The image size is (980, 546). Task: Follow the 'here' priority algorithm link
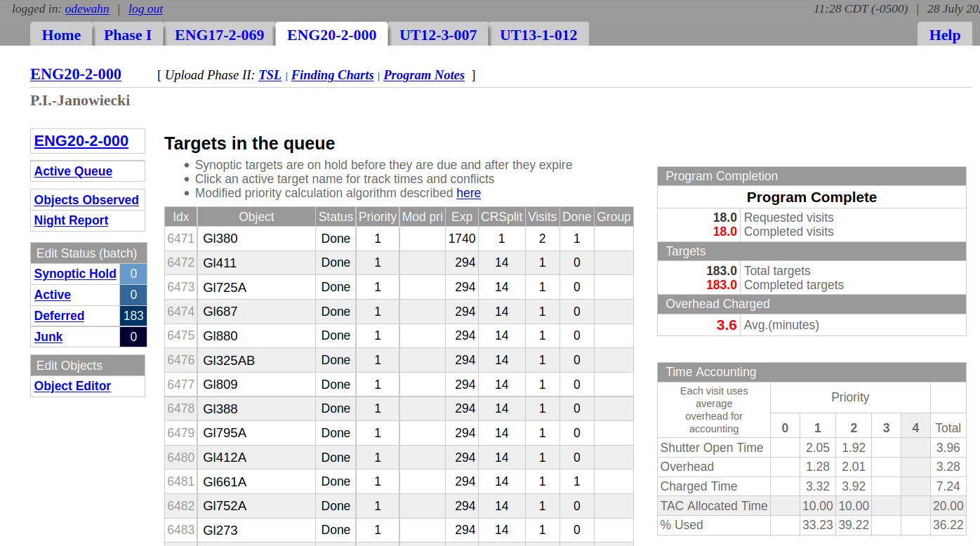point(468,193)
